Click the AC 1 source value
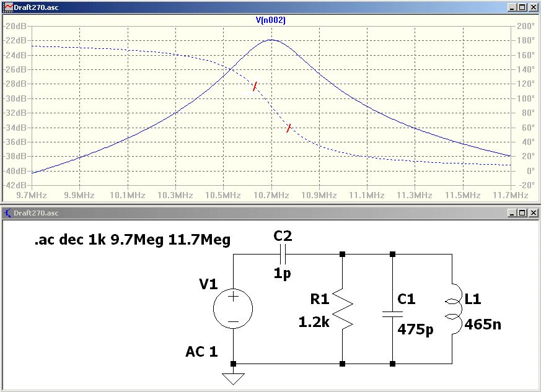 (x=202, y=352)
